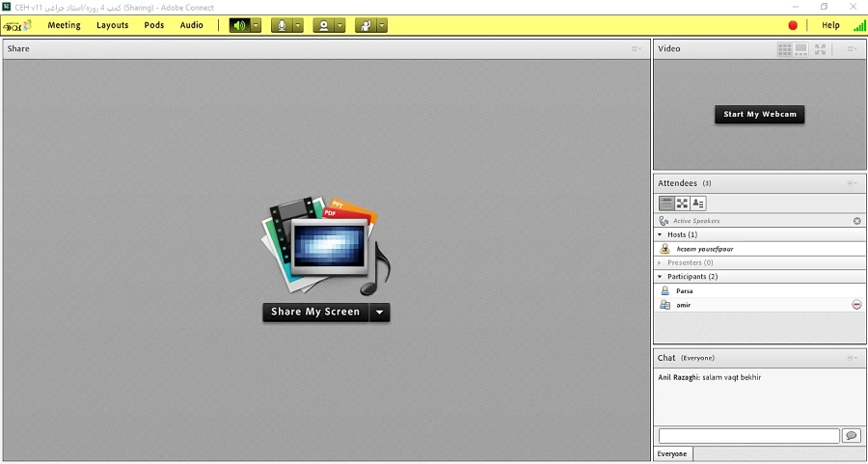Toggle the speaker audio icon
Screen dimensions: 868x464
click(239, 25)
